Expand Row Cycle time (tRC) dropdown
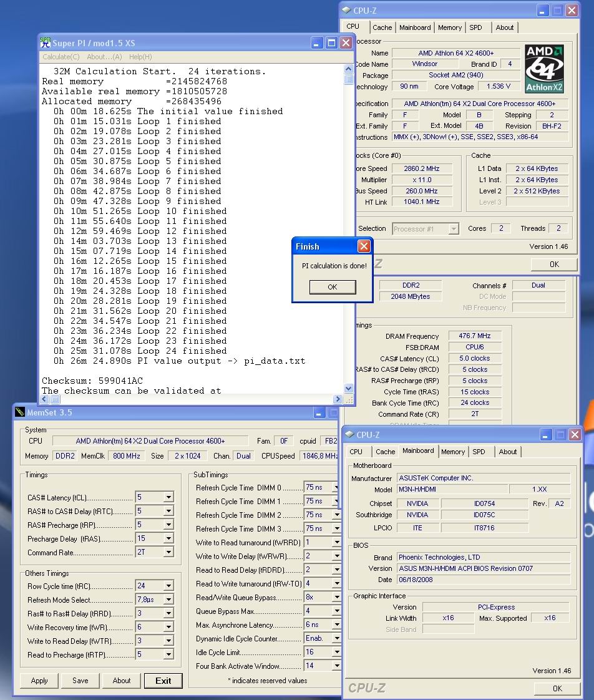Image resolution: width=594 pixels, height=700 pixels. point(168,586)
